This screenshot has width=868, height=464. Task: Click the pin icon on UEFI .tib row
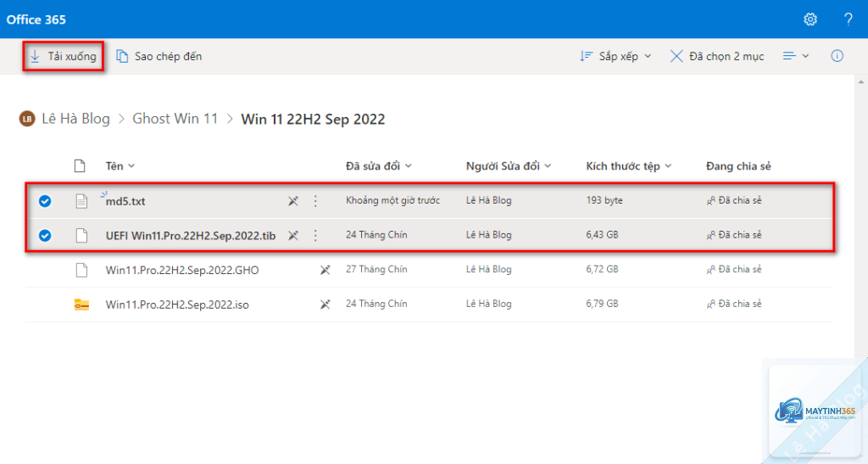point(292,235)
